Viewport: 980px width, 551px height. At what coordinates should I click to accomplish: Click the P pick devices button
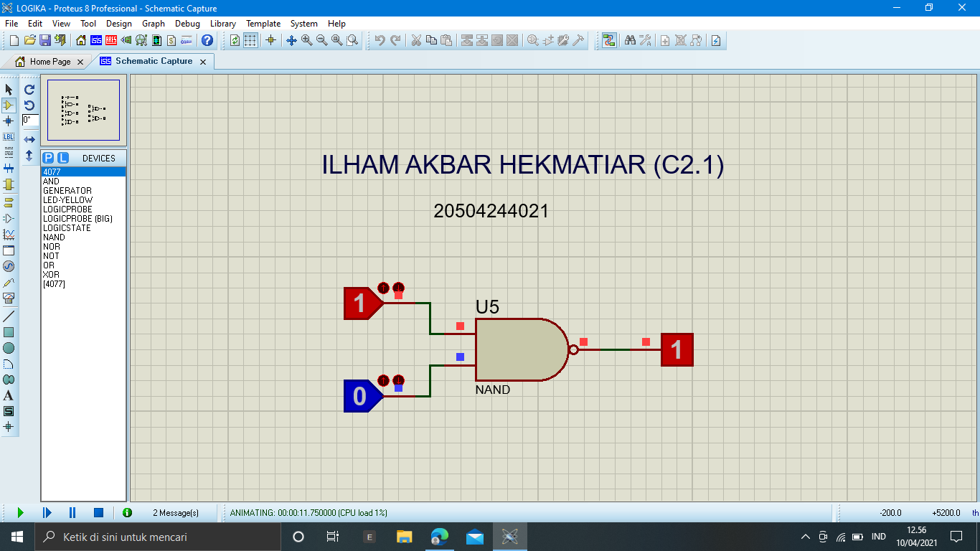[x=48, y=158]
